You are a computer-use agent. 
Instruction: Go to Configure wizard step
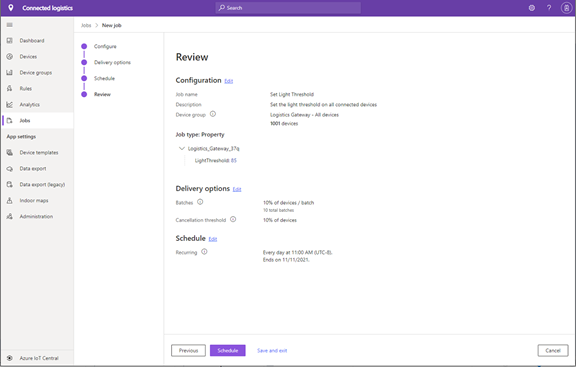point(105,46)
